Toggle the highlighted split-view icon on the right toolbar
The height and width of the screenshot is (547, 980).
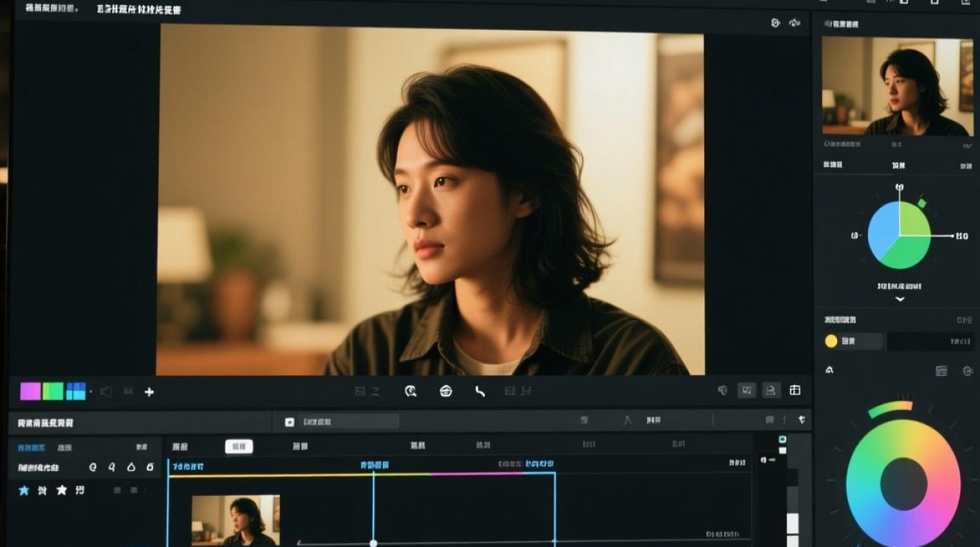(747, 391)
